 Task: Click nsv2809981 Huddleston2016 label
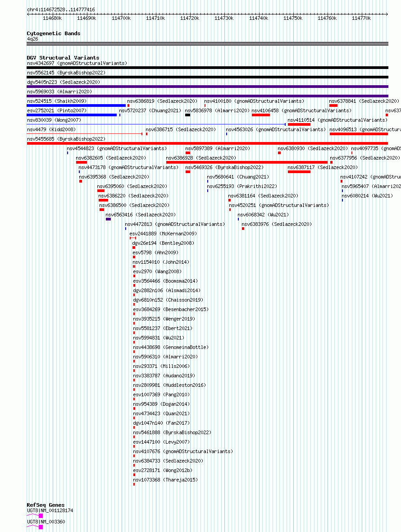[x=169, y=386]
